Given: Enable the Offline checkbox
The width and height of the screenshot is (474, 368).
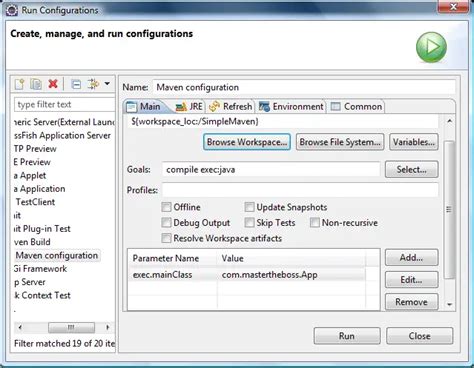Looking at the screenshot, I should (166, 207).
